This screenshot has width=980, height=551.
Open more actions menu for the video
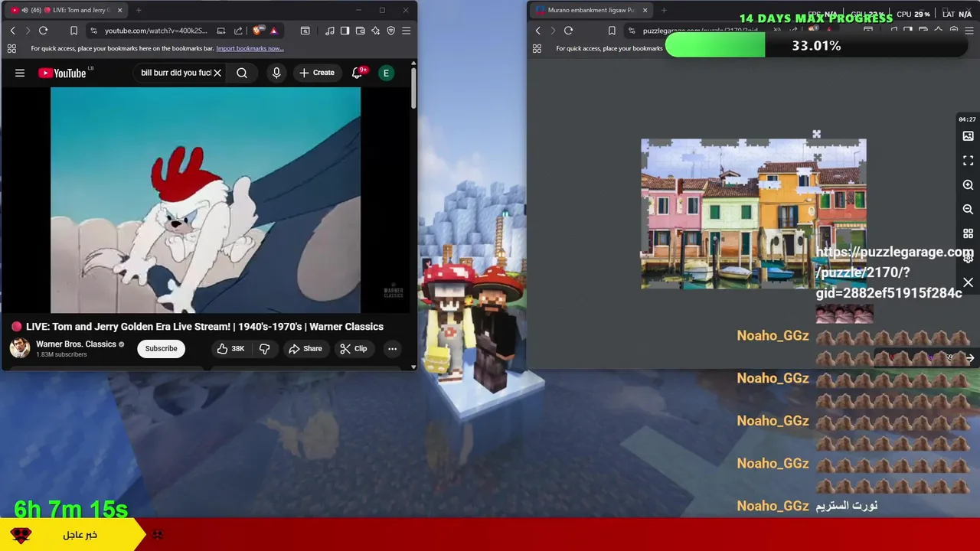click(392, 348)
